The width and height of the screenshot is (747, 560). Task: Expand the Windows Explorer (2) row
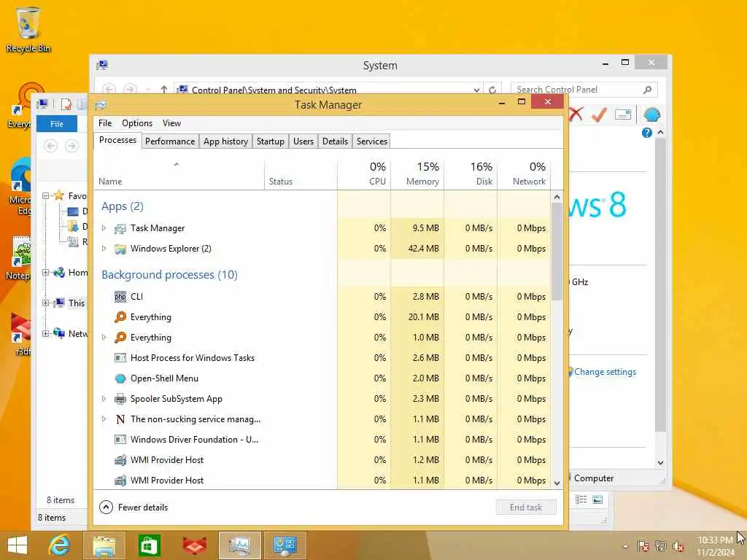pos(104,249)
